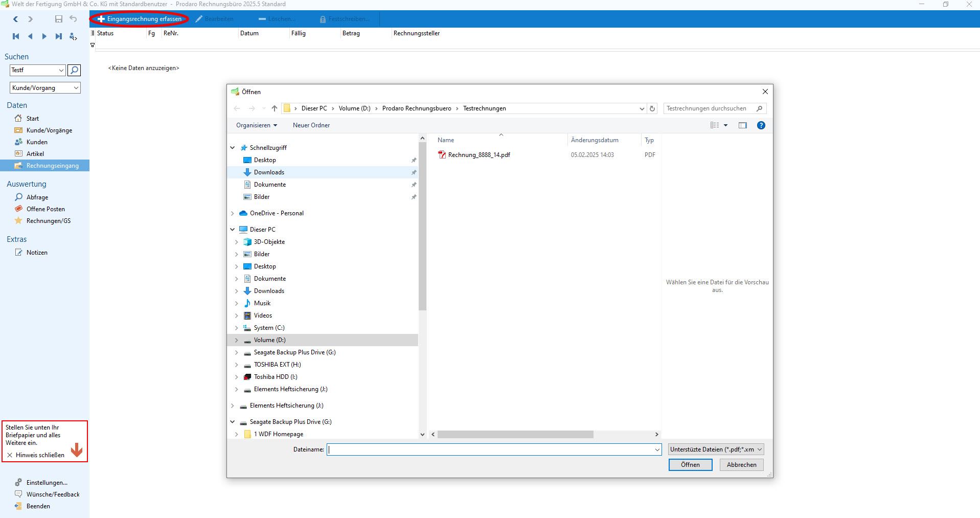Image resolution: width=980 pixels, height=518 pixels.
Task: Open Start in the Daten section
Action: tap(32, 118)
